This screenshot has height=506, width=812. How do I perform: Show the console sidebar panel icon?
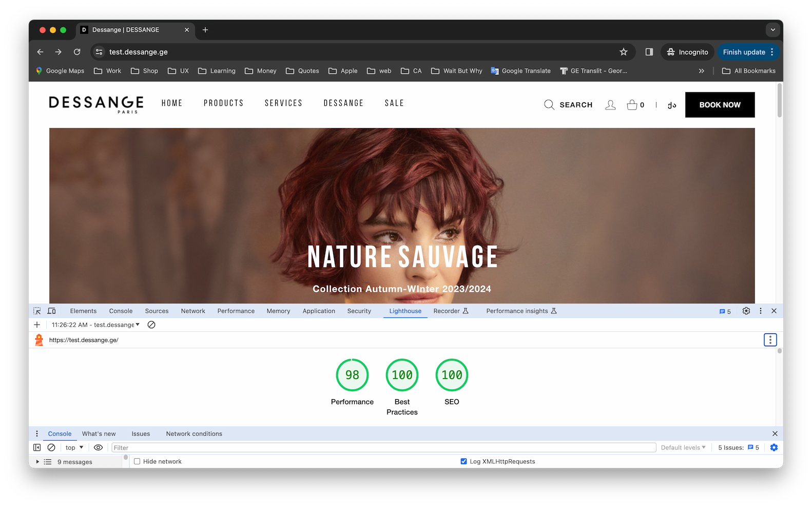tap(37, 447)
